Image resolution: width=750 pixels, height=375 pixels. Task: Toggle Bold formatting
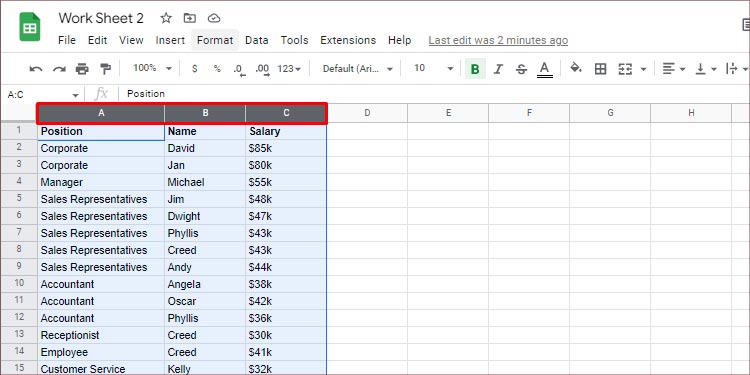coord(475,69)
